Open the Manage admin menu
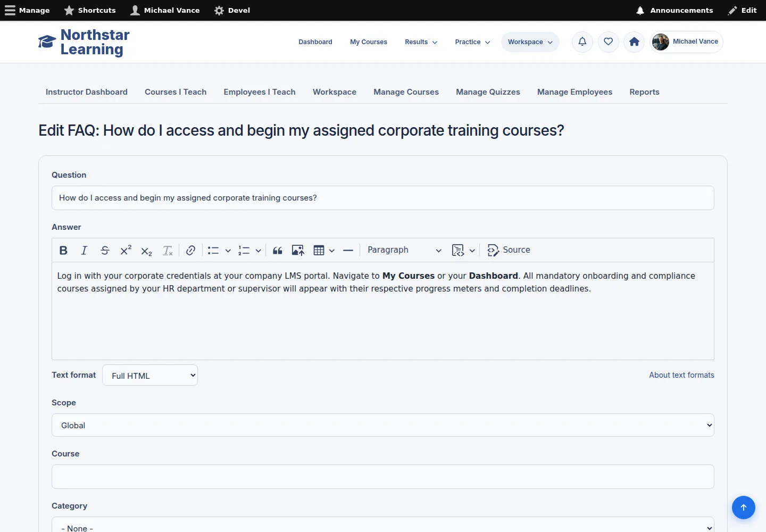The height and width of the screenshot is (532, 766). pyautogui.click(x=27, y=10)
